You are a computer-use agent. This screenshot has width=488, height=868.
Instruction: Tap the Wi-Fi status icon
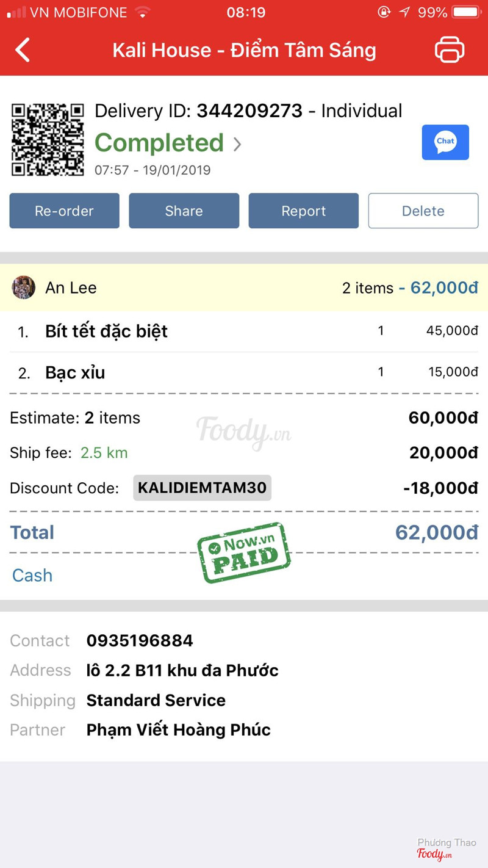[143, 12]
